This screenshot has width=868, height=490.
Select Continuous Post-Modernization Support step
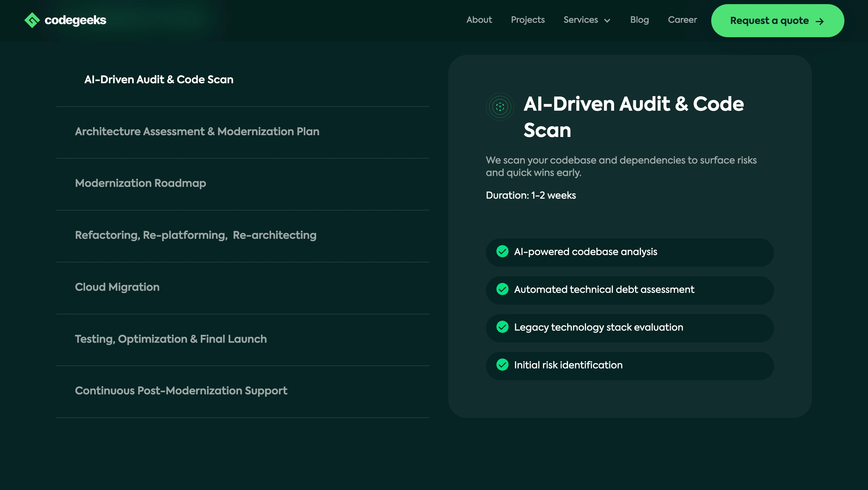[x=181, y=391]
